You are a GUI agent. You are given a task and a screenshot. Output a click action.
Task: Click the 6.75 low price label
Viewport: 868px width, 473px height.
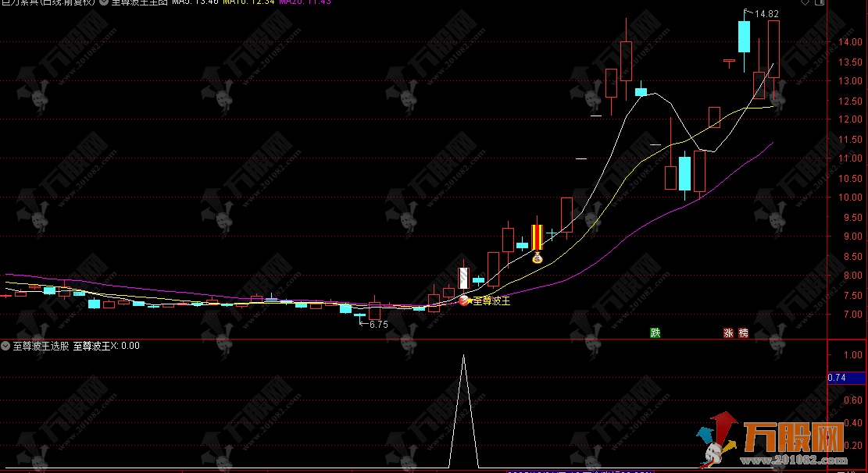coord(379,325)
